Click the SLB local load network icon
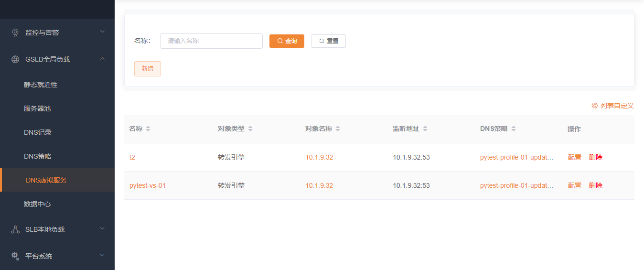 tap(15, 229)
